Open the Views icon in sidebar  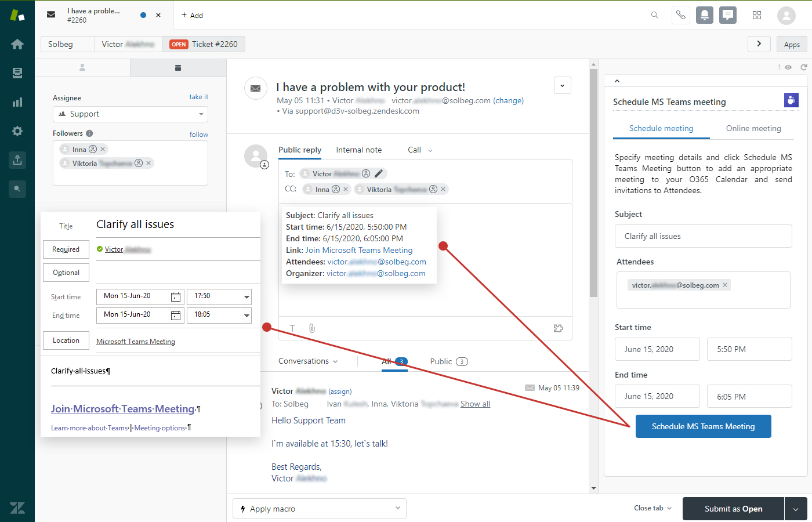pyautogui.click(x=17, y=73)
